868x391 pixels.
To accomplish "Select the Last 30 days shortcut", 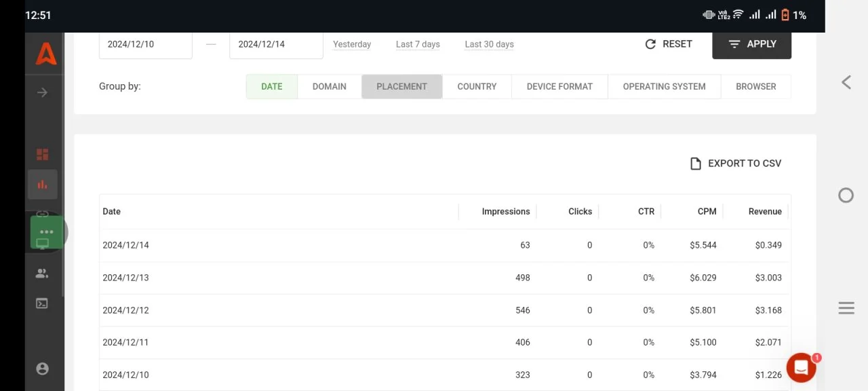I will [x=489, y=44].
